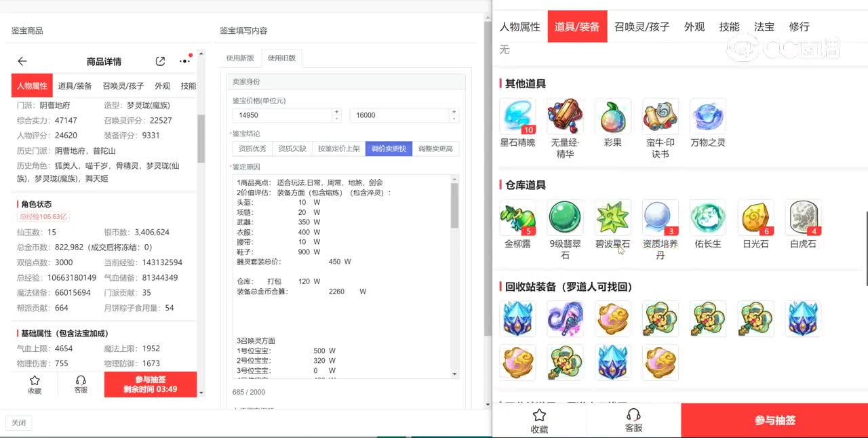Decrease the 16000 price with down stepper
This screenshot has height=438, width=868.
tap(454, 119)
